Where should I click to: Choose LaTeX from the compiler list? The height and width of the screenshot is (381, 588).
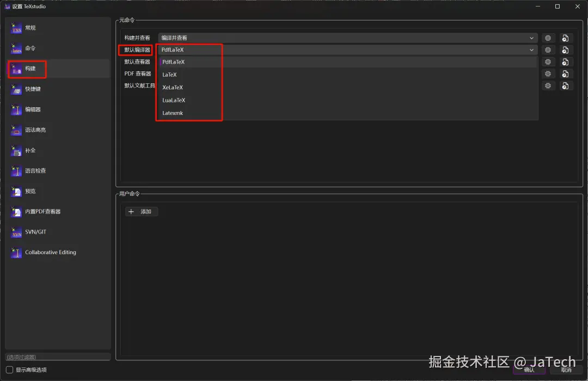coord(348,75)
